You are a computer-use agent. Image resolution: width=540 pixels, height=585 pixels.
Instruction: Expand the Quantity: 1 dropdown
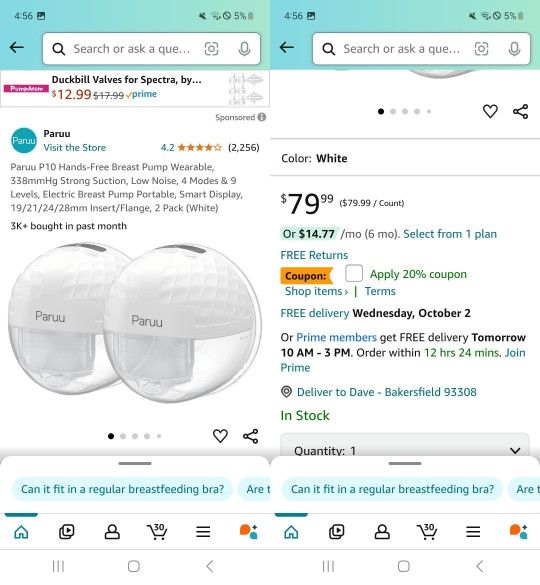tap(405, 446)
